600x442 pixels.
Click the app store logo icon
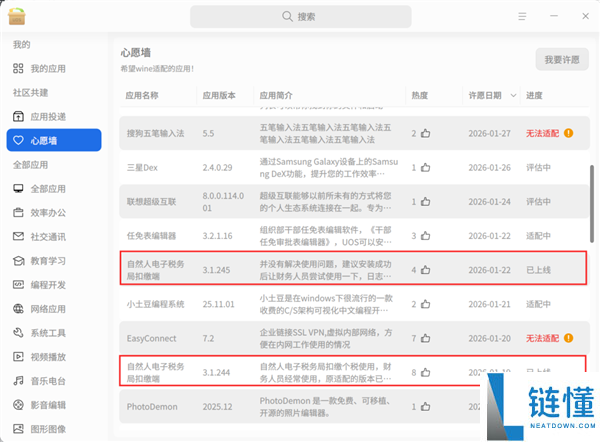[x=16, y=16]
